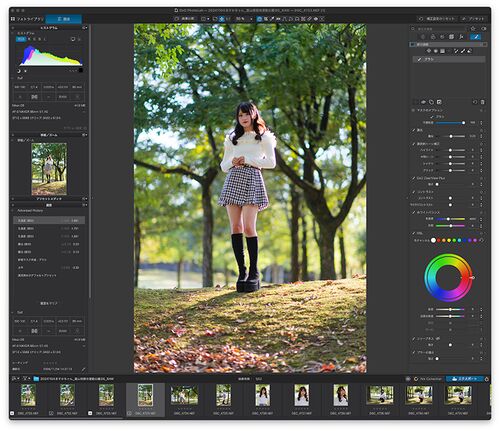Show the L luminance histogram channel
This screenshot has width=500, height=431.
(x=45, y=39)
